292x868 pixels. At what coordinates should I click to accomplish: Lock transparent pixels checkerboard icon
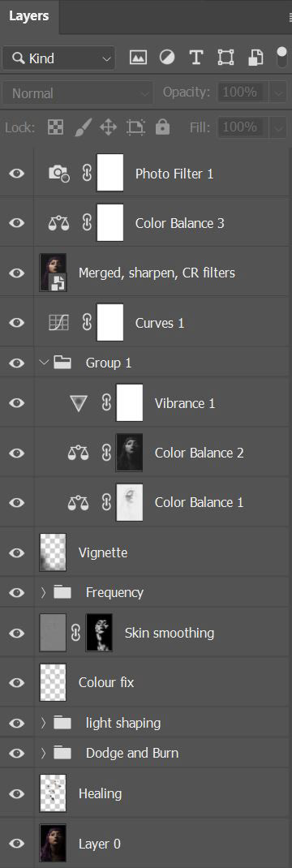point(55,127)
